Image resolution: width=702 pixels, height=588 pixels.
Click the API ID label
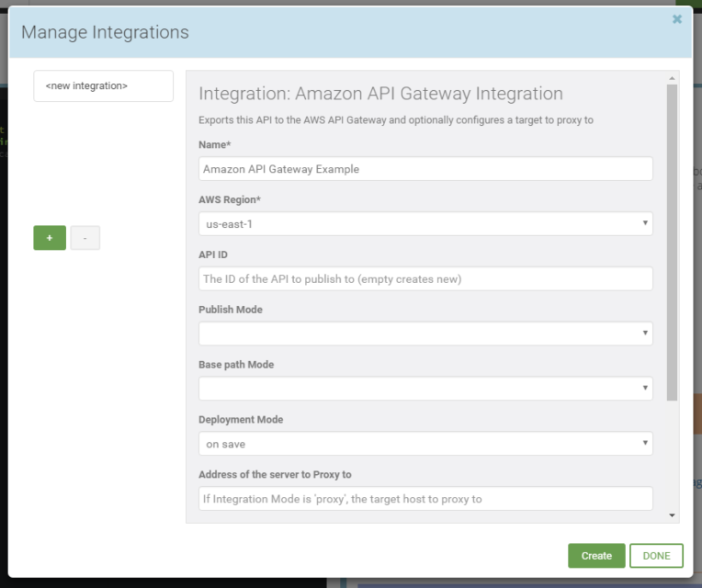(x=213, y=254)
